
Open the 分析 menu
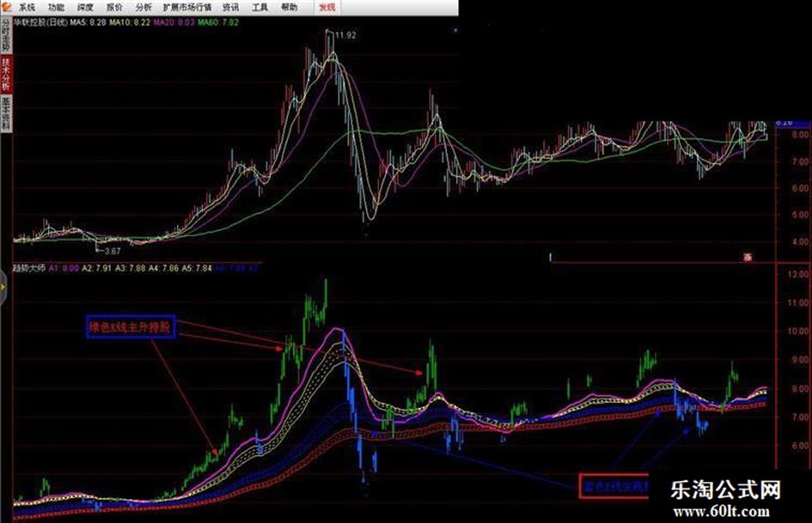[x=143, y=7]
